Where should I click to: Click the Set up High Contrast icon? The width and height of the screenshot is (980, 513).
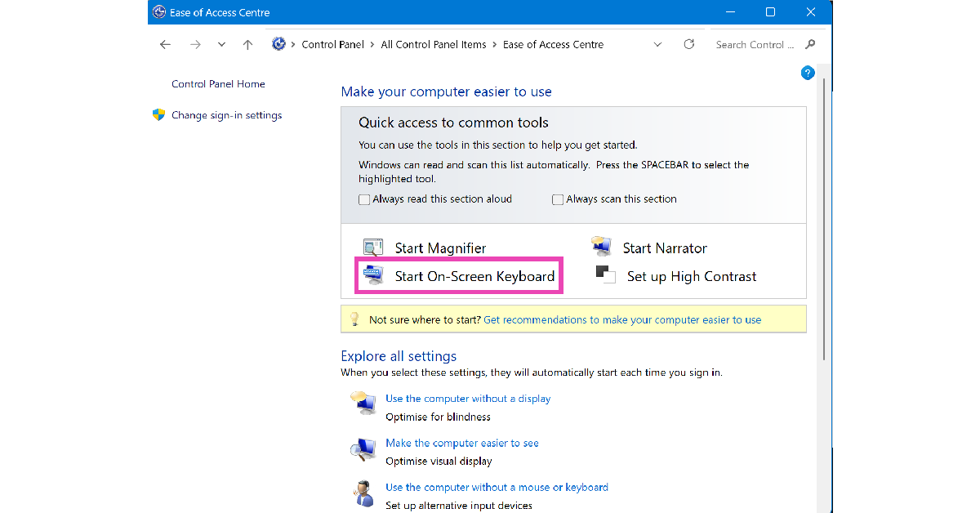click(x=605, y=276)
